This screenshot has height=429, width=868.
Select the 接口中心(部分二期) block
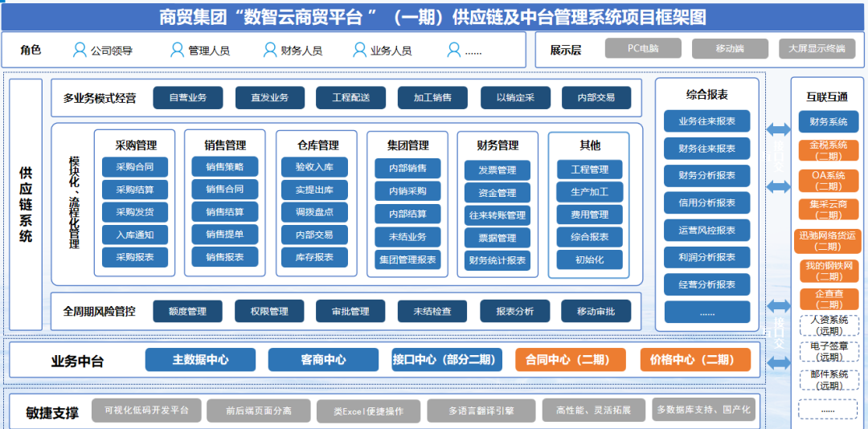pos(447,359)
